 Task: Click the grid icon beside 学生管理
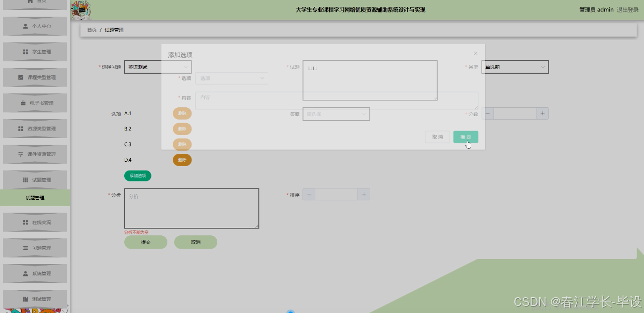(26, 52)
